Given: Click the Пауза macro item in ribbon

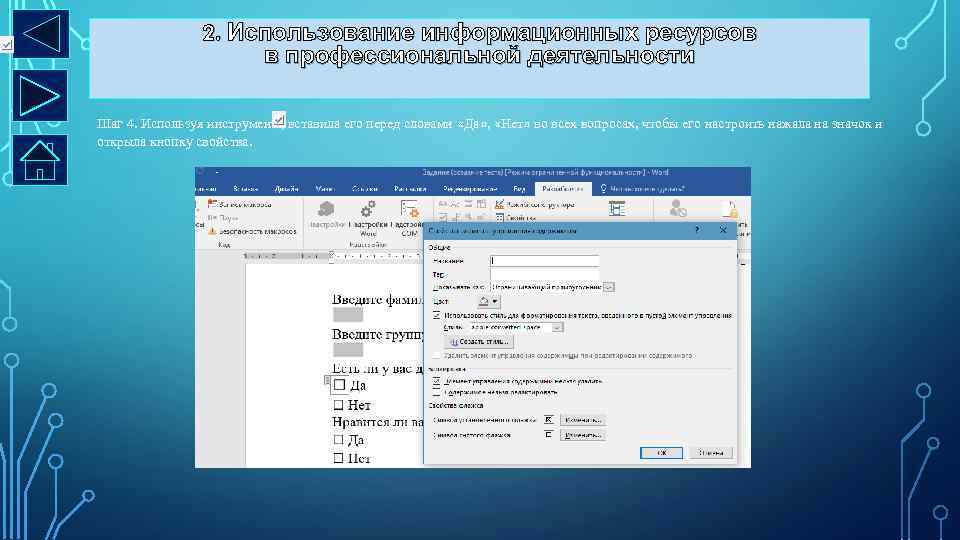Looking at the screenshot, I should click(222, 217).
